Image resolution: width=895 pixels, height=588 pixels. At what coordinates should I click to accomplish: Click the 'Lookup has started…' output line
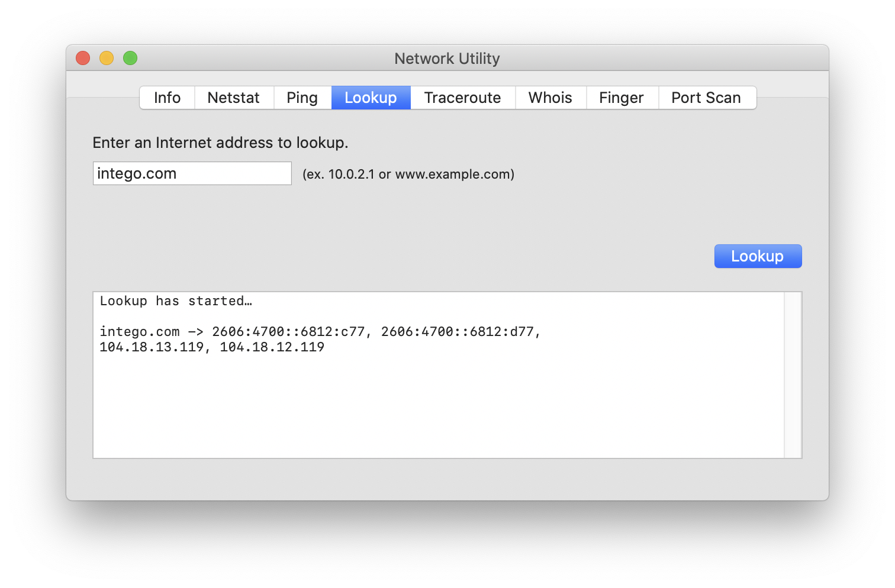176,301
